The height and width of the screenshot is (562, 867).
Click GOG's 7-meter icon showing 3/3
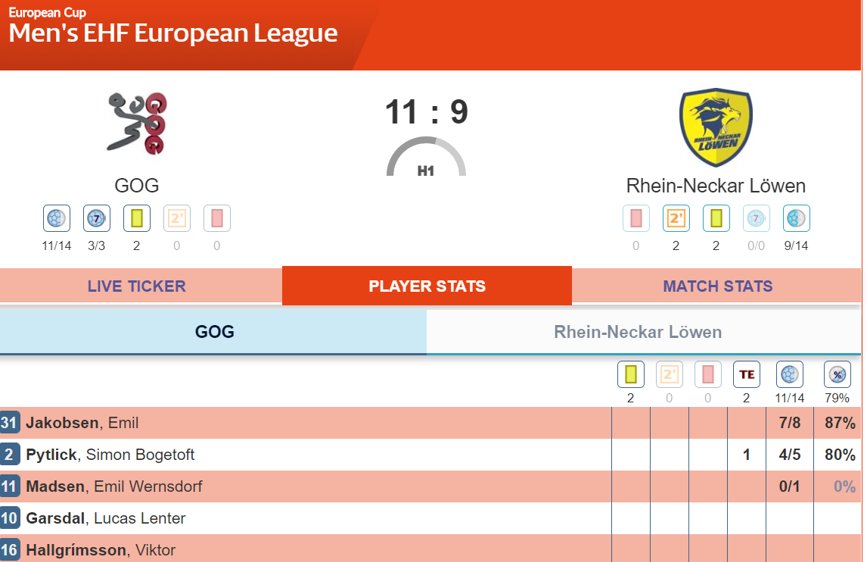(x=97, y=218)
